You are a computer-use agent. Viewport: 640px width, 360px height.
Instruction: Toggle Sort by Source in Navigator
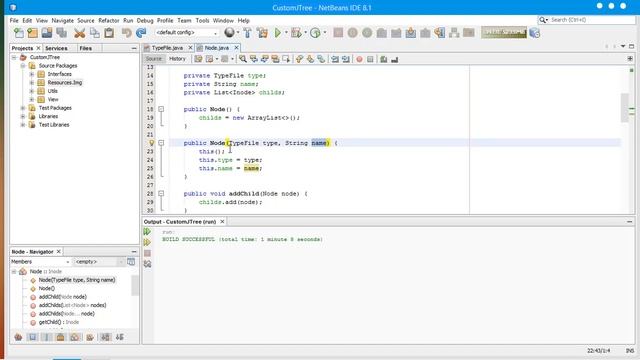(120, 337)
